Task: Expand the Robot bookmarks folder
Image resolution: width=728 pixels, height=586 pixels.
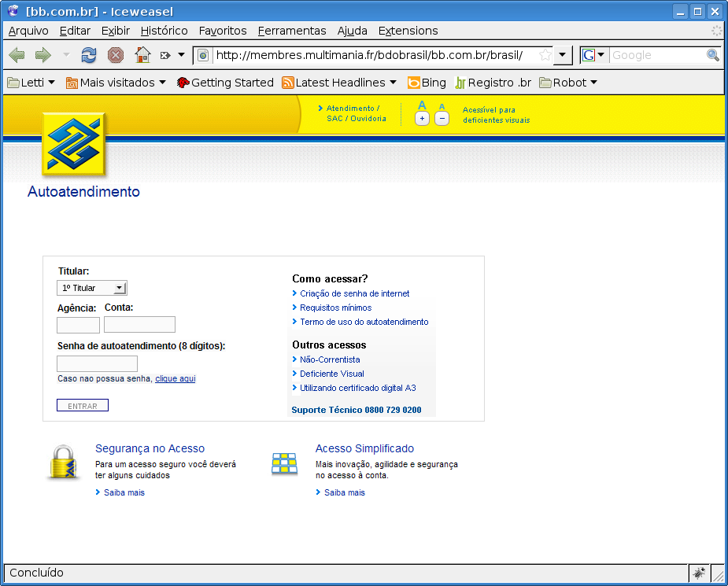Action: [x=568, y=83]
